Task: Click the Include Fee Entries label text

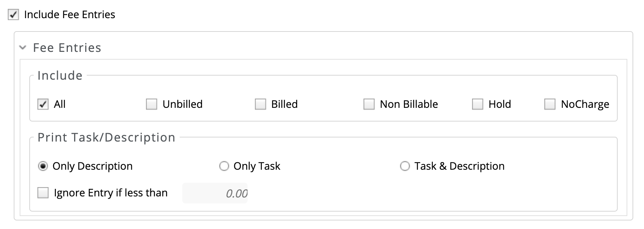Action: click(70, 14)
